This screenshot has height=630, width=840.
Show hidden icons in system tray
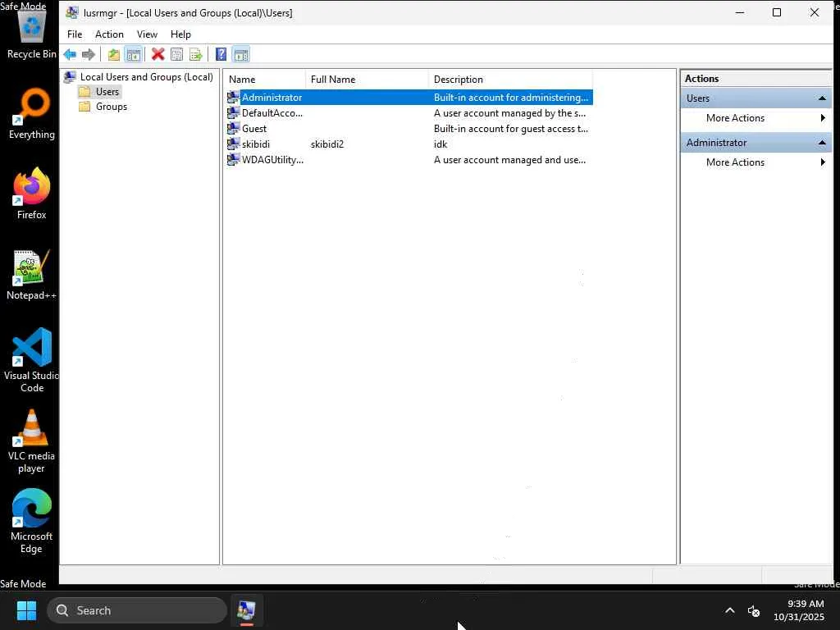click(729, 610)
